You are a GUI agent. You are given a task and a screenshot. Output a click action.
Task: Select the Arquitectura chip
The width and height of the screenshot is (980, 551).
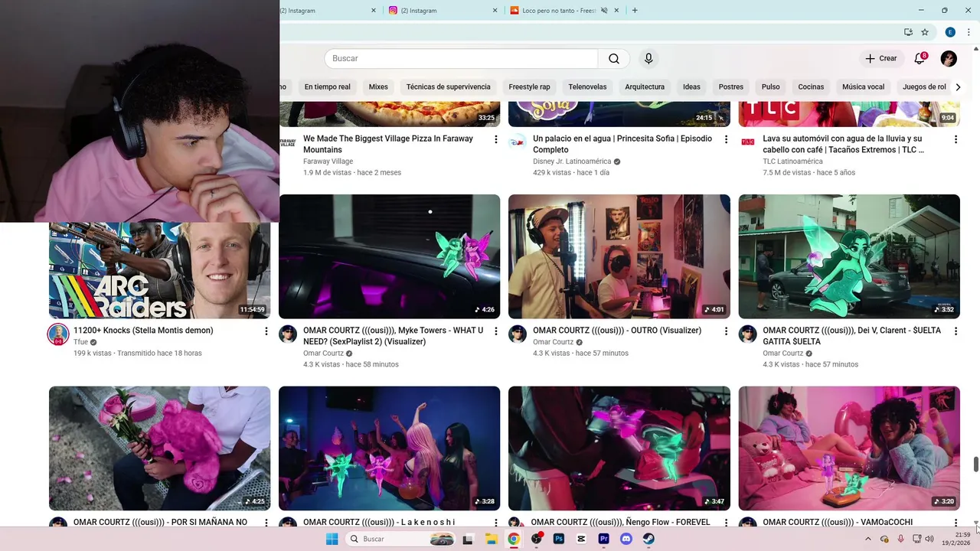tap(645, 87)
